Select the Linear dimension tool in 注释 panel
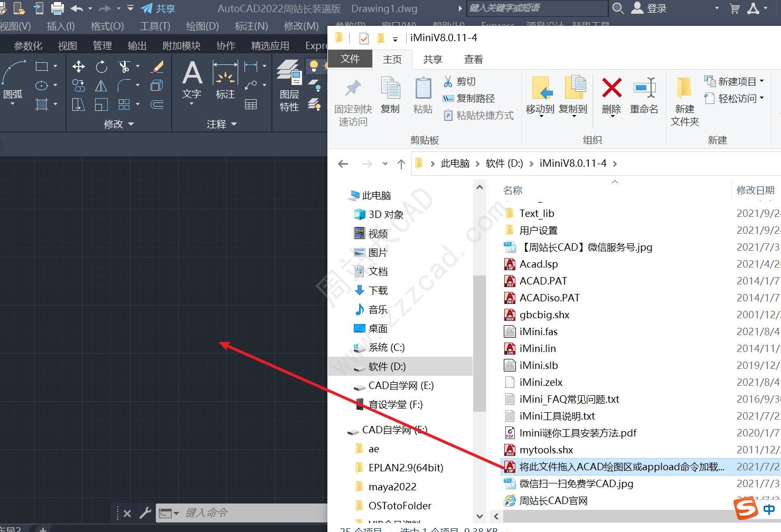 coord(251,66)
